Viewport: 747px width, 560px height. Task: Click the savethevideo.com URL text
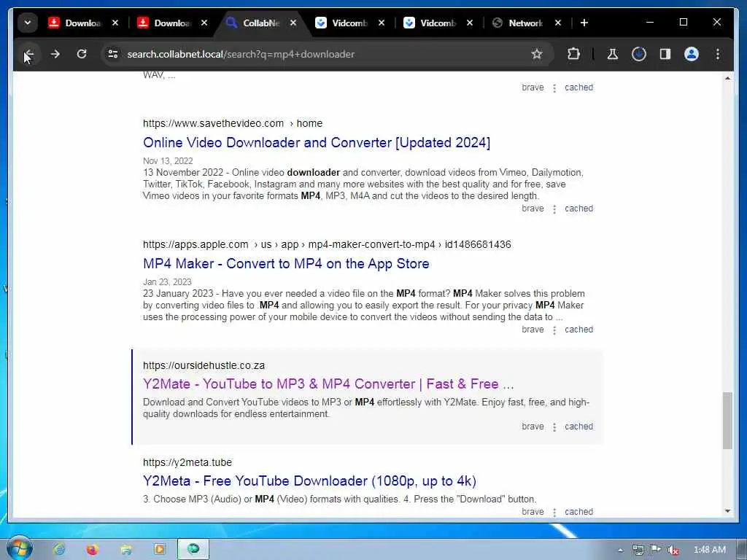(x=214, y=123)
